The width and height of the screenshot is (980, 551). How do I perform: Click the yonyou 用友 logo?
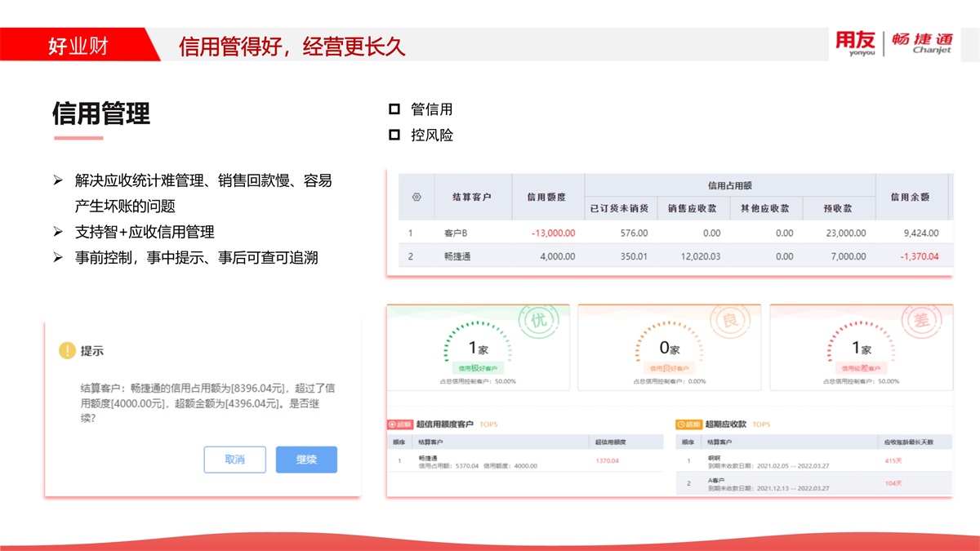point(855,42)
